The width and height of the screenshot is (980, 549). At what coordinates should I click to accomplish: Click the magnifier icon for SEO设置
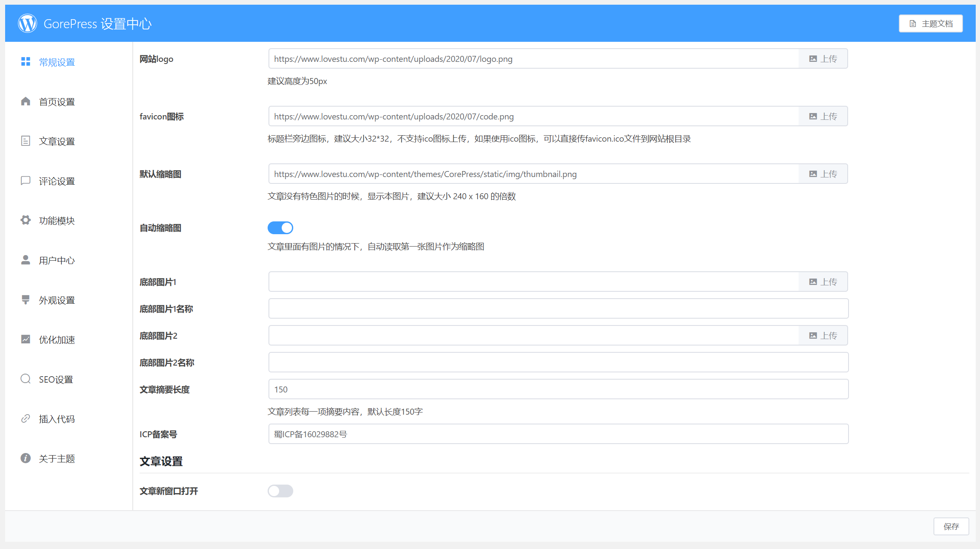pos(26,379)
